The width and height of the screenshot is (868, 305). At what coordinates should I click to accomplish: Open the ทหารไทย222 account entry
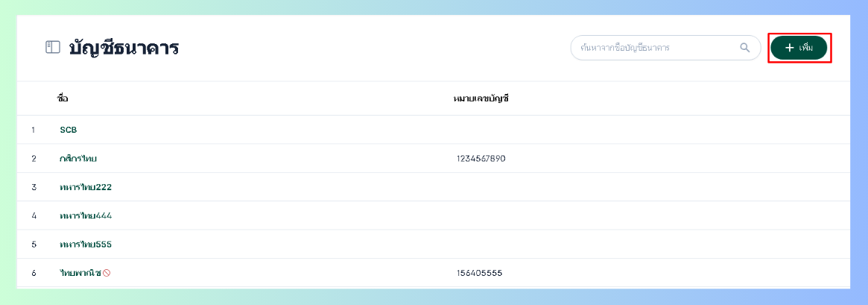86,187
